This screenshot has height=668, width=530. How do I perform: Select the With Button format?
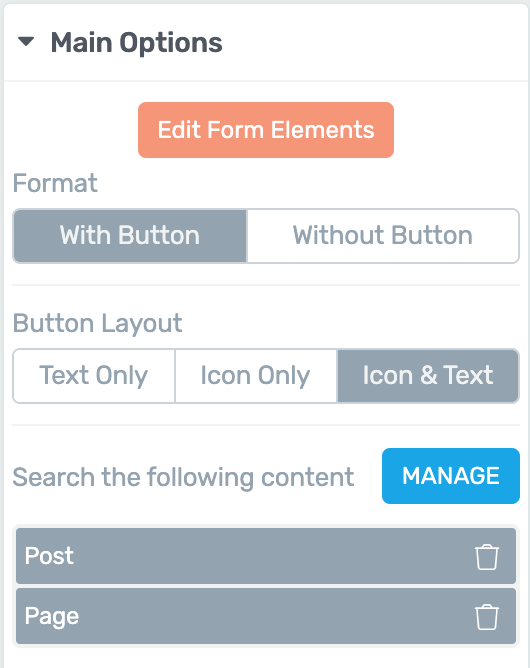point(130,236)
